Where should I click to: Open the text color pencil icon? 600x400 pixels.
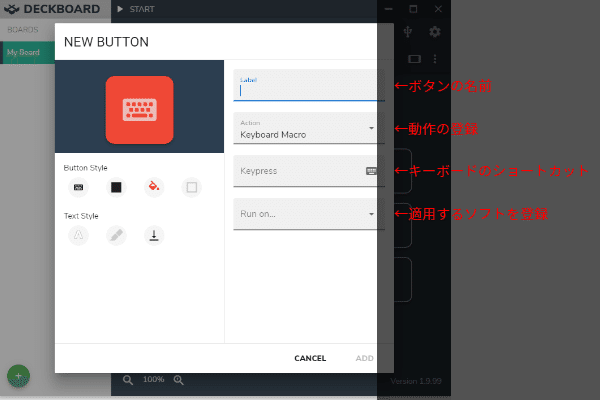(x=116, y=235)
